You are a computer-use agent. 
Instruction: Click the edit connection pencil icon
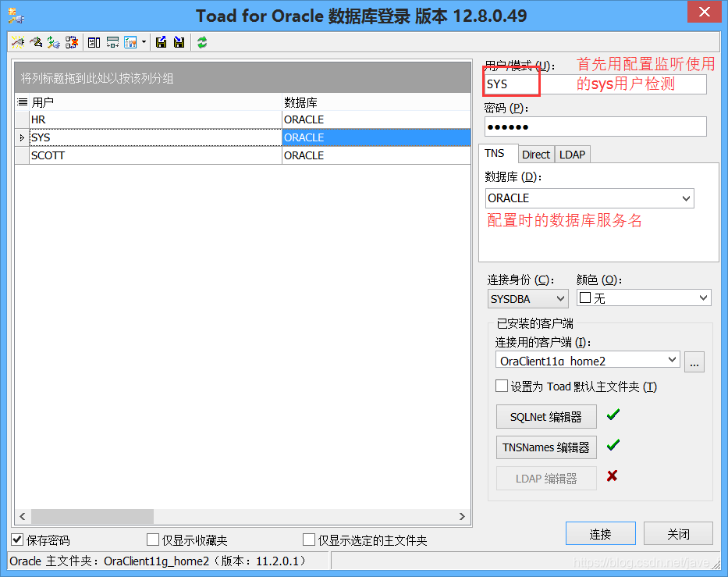pos(36,42)
